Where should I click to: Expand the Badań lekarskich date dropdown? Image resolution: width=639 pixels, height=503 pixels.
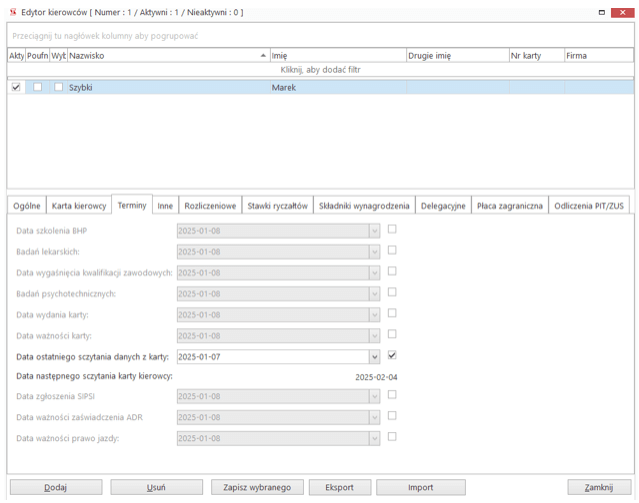374,251
